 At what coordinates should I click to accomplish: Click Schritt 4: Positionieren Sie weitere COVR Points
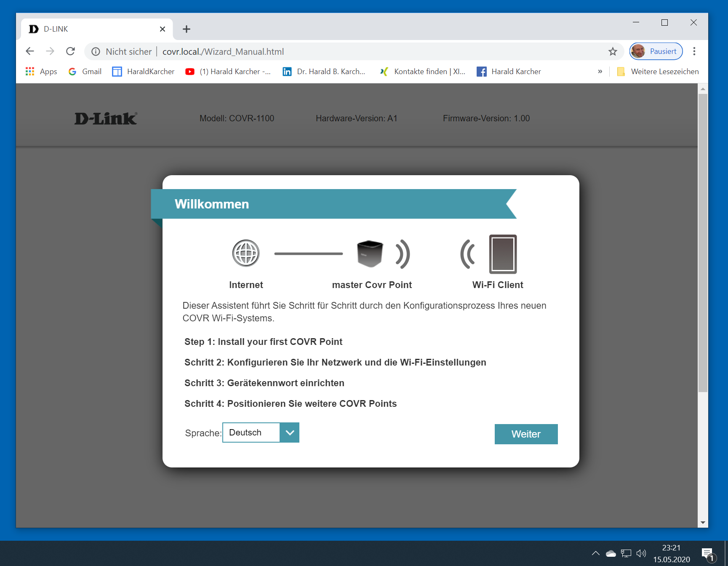click(x=291, y=403)
